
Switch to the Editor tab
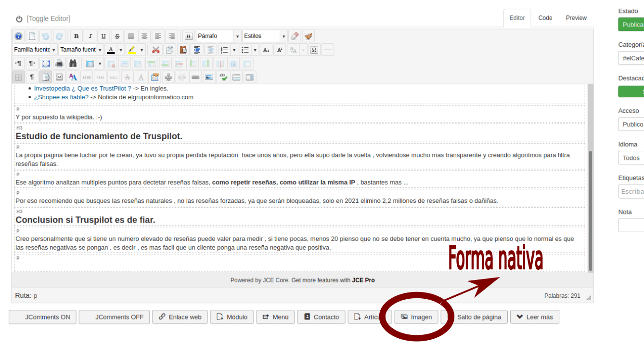(x=517, y=18)
